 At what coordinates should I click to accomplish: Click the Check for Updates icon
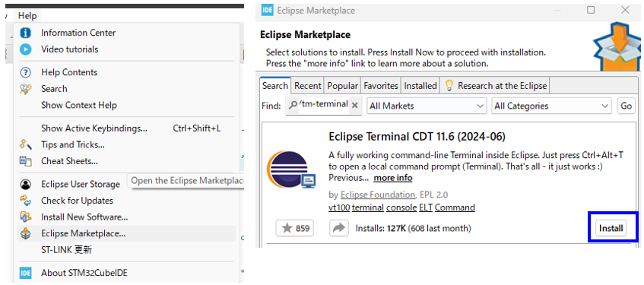point(25,201)
